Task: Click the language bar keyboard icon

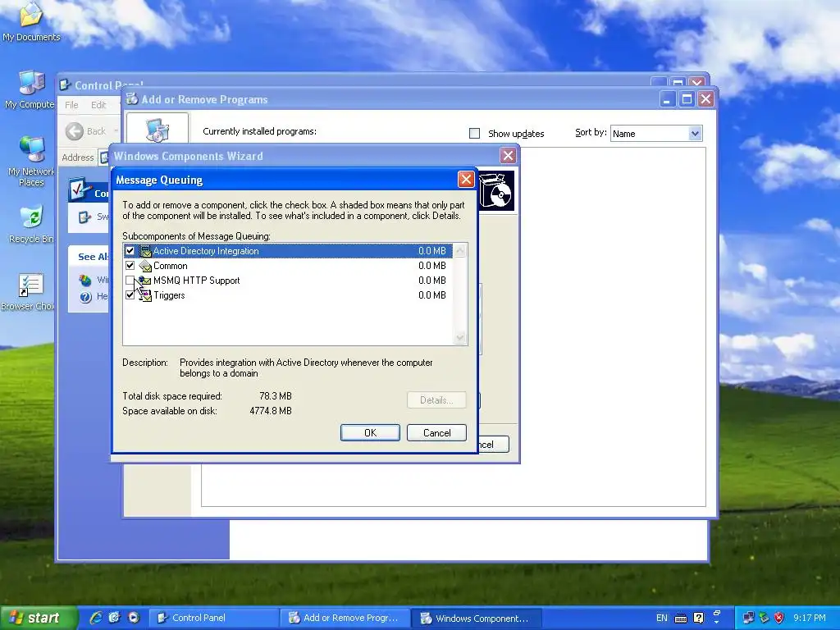Action: tap(680, 619)
